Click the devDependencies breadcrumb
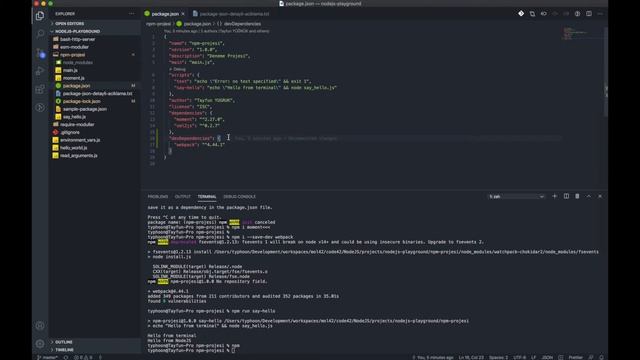 pyautogui.click(x=242, y=24)
